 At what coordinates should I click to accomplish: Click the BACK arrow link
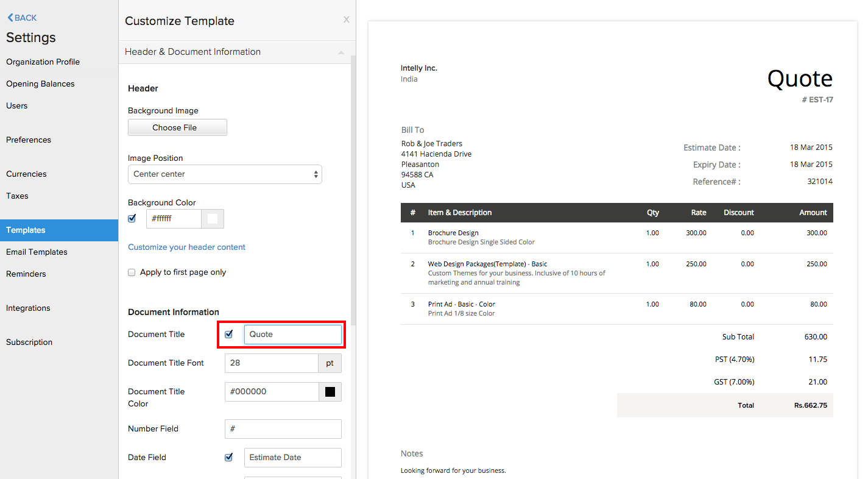[22, 18]
